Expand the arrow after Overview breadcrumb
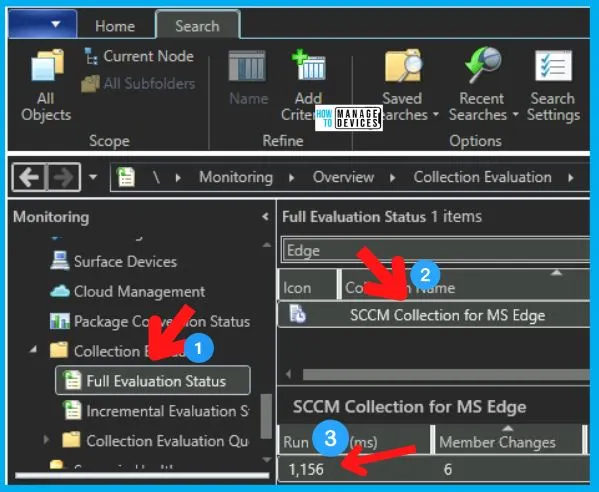599x492 pixels. tap(393, 178)
